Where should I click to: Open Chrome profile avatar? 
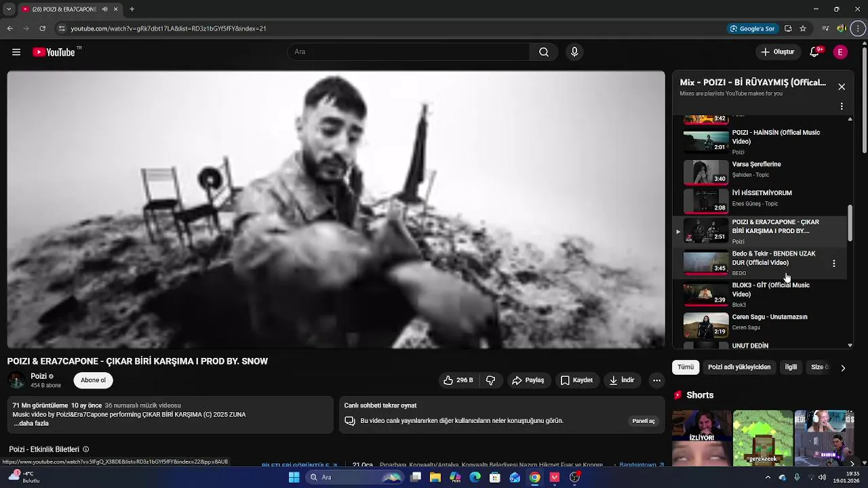coord(842,28)
